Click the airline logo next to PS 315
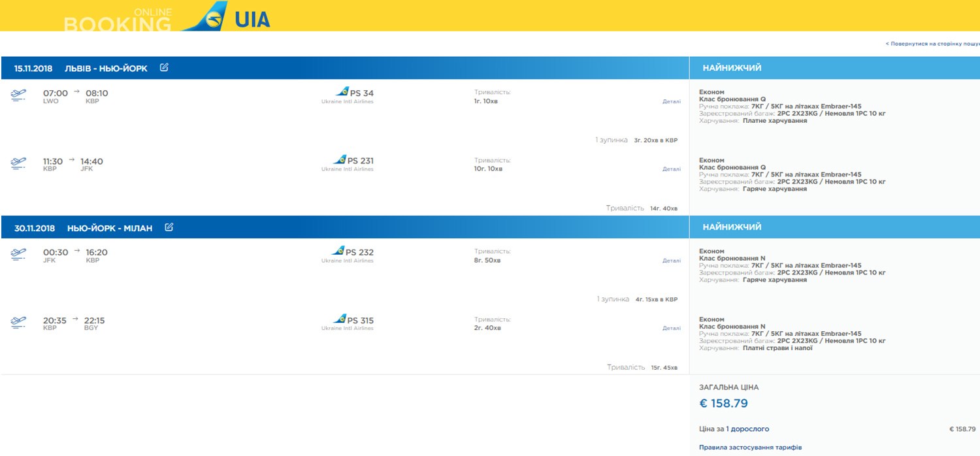 coord(339,319)
